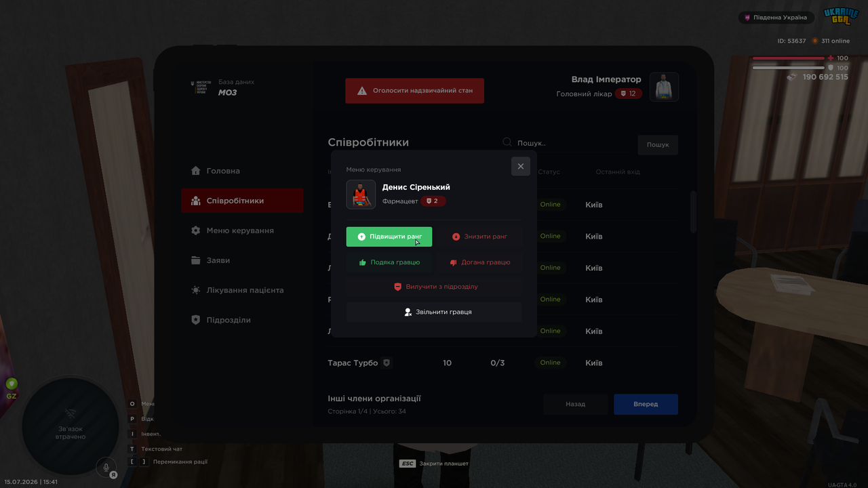Click ID: 53637 text
The image size is (868, 488).
[792, 41]
